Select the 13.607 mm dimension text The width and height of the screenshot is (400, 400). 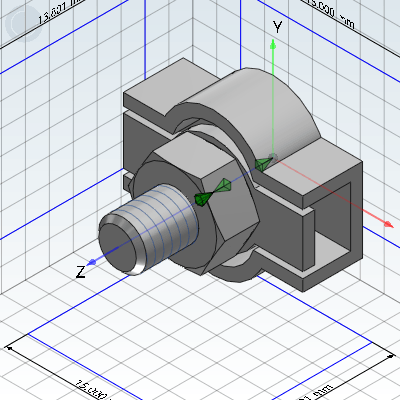pos(59,12)
